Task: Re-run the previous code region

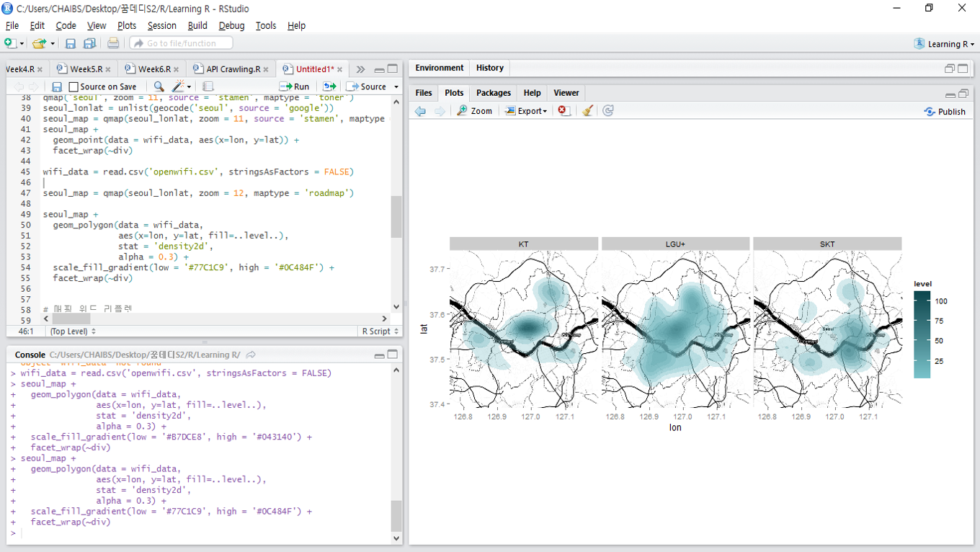Action: point(329,86)
